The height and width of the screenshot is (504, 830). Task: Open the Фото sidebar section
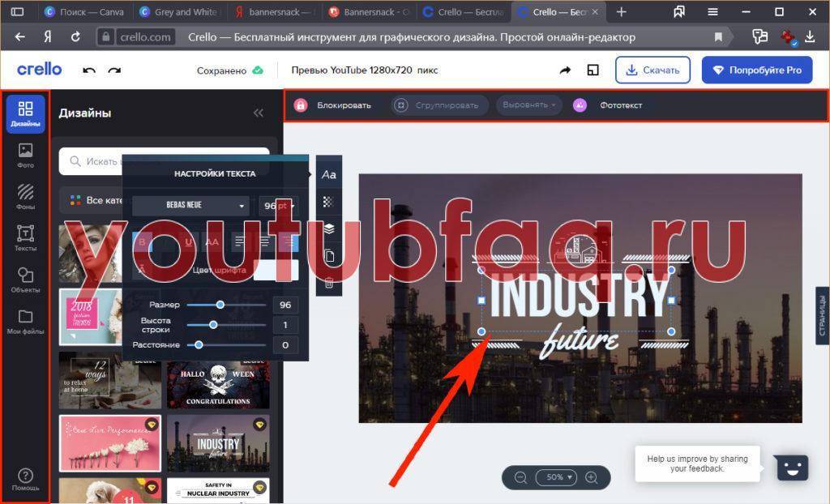pyautogui.click(x=25, y=156)
